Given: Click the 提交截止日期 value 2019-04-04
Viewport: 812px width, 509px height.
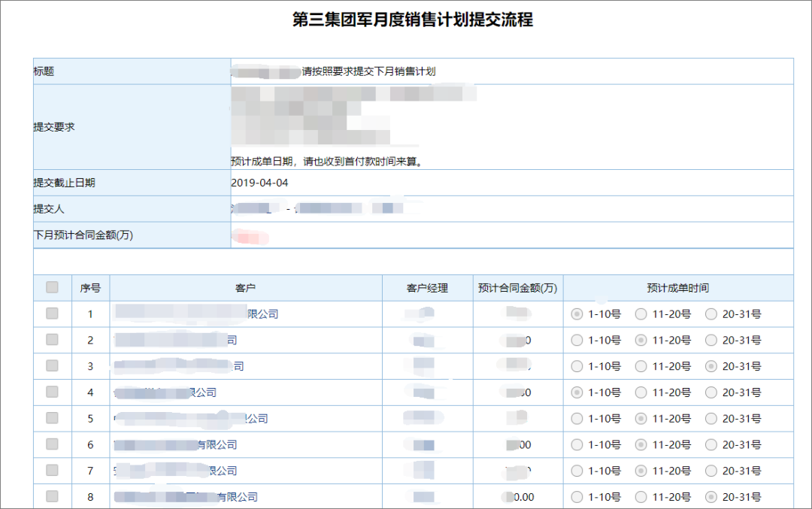Looking at the screenshot, I should [x=259, y=183].
